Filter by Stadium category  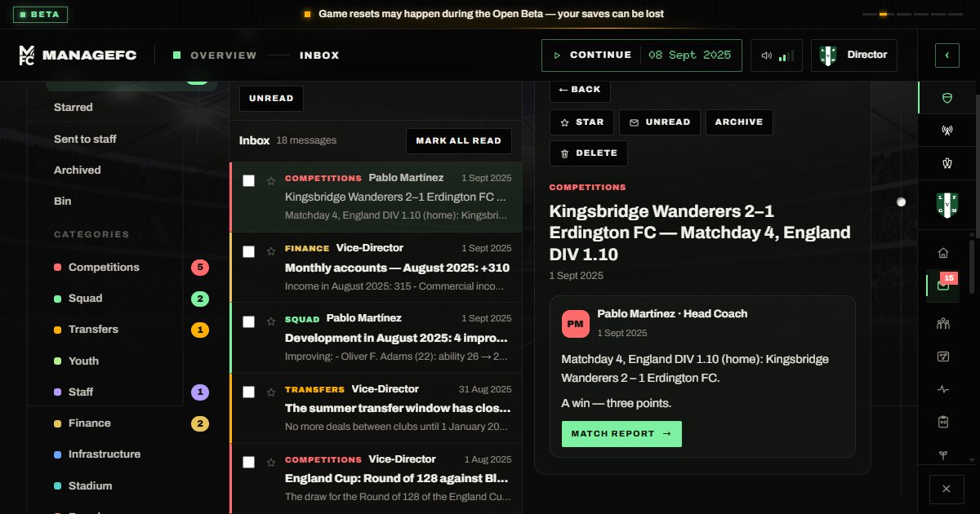tap(131, 485)
